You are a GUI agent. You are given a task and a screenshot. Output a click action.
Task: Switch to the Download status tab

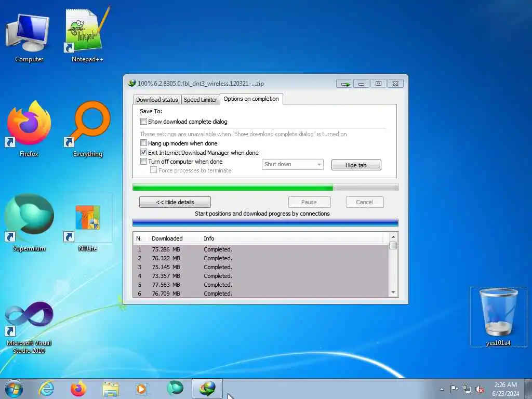click(157, 100)
